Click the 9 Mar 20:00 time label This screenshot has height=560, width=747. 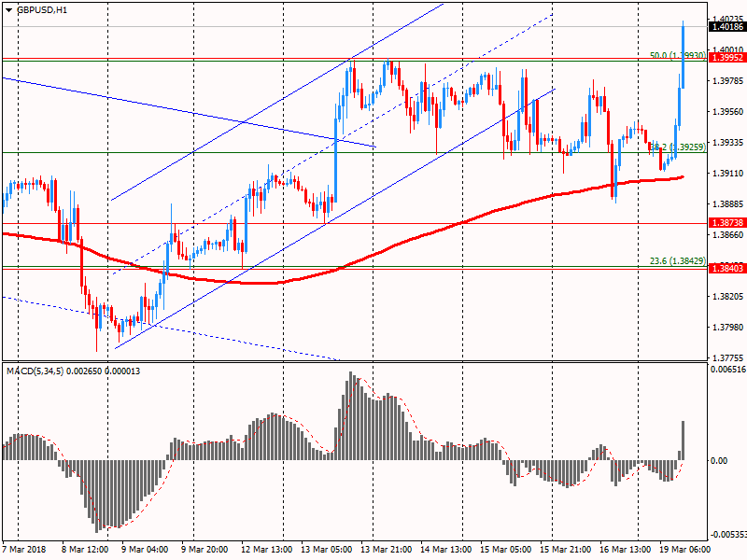[x=204, y=550]
